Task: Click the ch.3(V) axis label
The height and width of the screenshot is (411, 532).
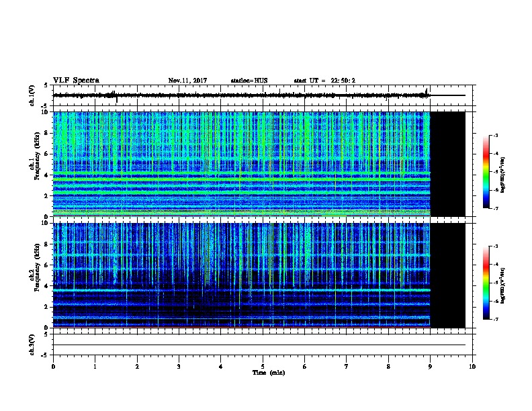Action: coord(32,345)
